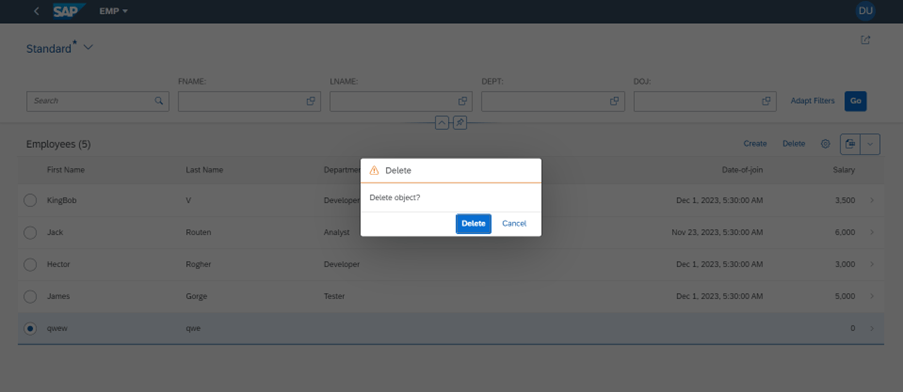Click the search magnifier icon
903x392 pixels.
click(x=159, y=101)
